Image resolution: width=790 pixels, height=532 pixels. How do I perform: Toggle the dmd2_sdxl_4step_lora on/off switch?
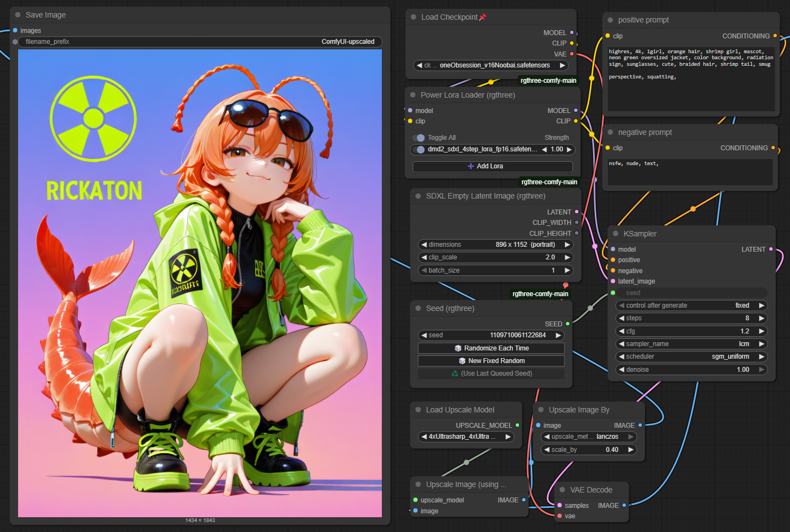(x=419, y=149)
